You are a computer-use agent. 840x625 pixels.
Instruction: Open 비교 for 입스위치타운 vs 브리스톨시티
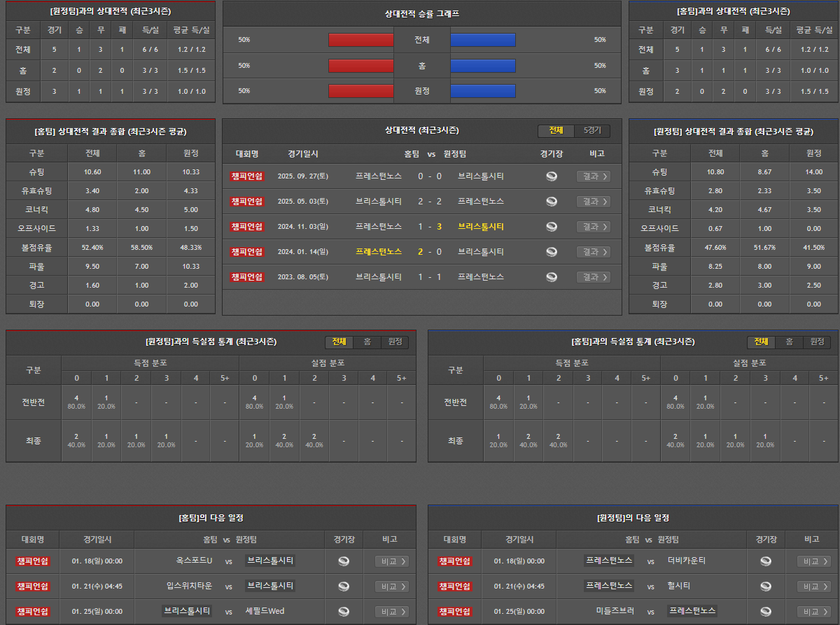point(391,587)
